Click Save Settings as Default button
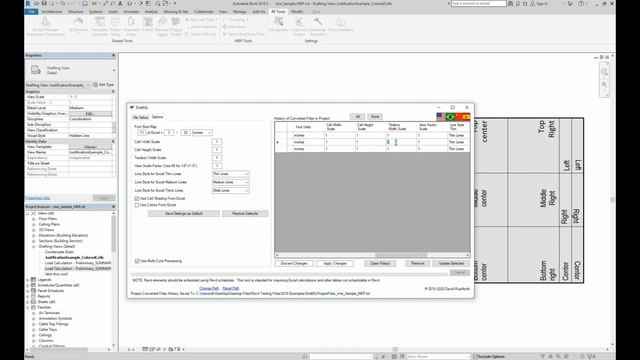640x360 pixels. (184, 213)
